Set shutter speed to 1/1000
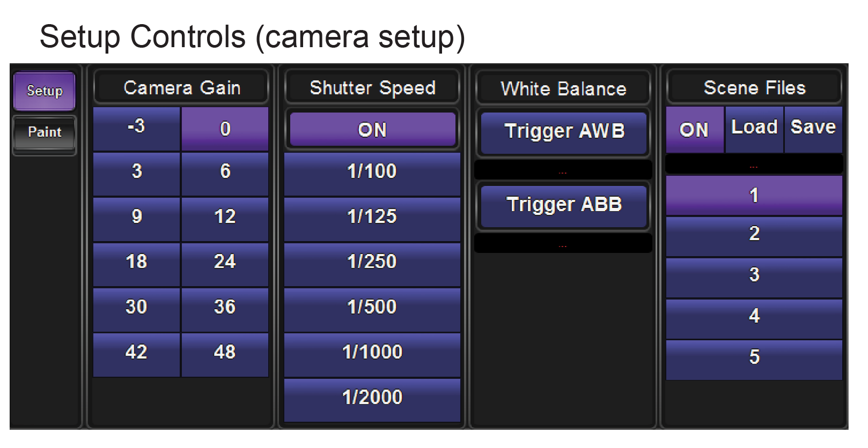The width and height of the screenshot is (868, 448). [x=372, y=353]
